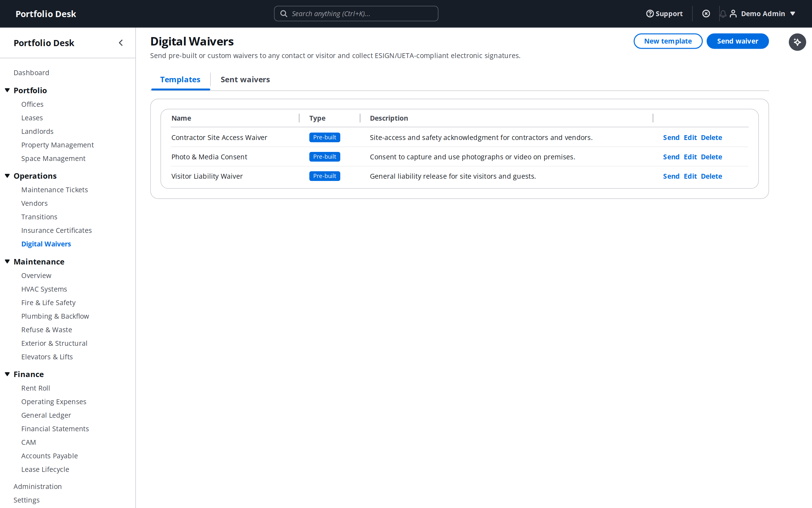Send the Contractor Site Access Waiver
The width and height of the screenshot is (812, 508).
671,137
